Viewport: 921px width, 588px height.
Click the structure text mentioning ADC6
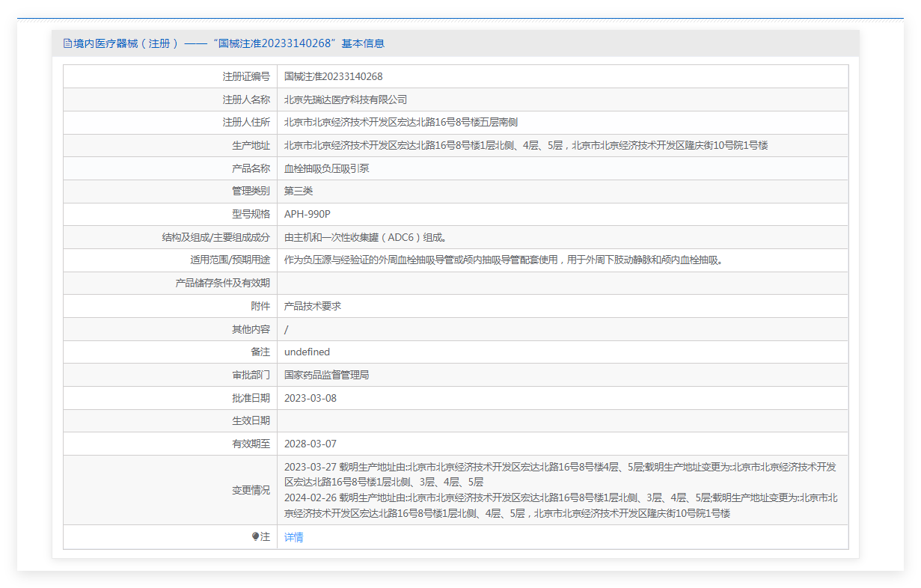pos(366,238)
